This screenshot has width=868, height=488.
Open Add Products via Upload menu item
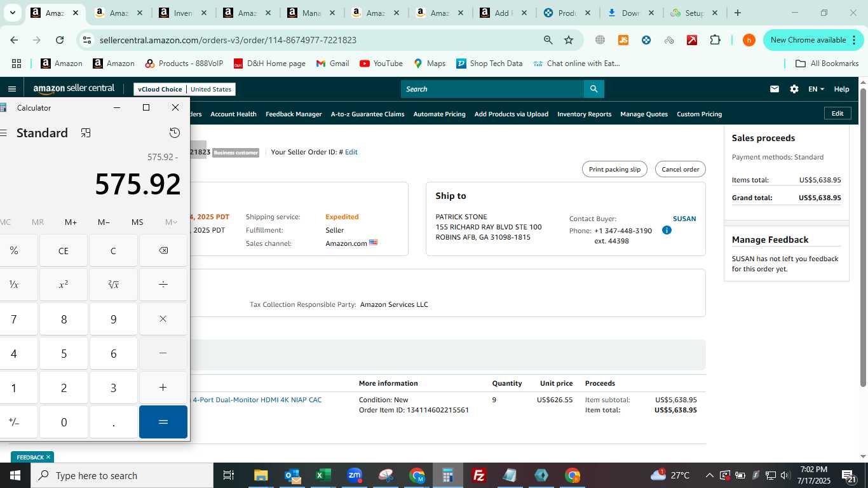click(511, 114)
